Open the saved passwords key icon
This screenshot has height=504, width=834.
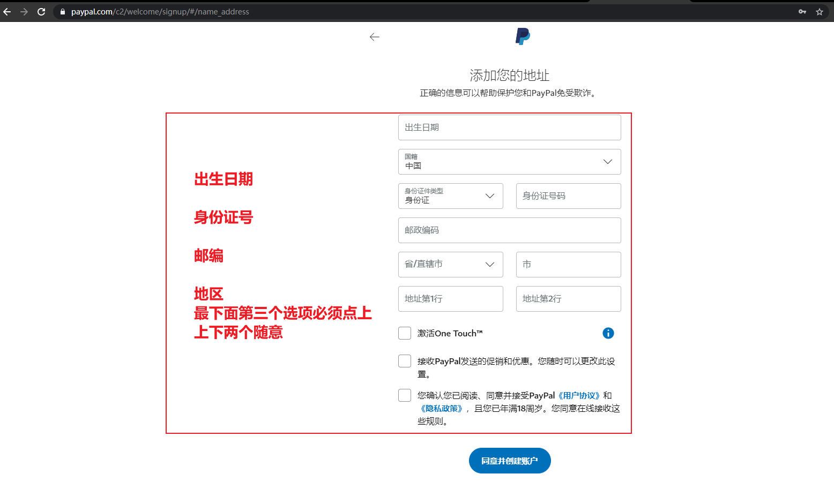point(802,12)
